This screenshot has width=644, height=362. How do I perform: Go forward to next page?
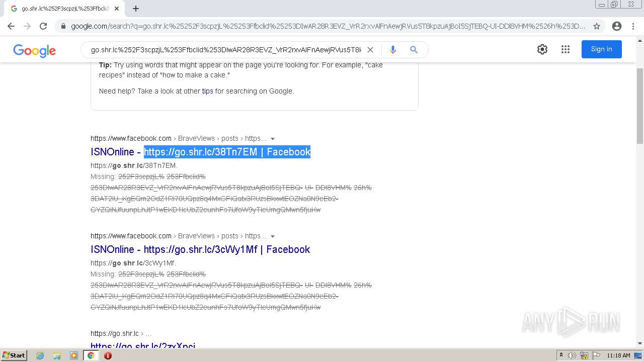coord(27,26)
